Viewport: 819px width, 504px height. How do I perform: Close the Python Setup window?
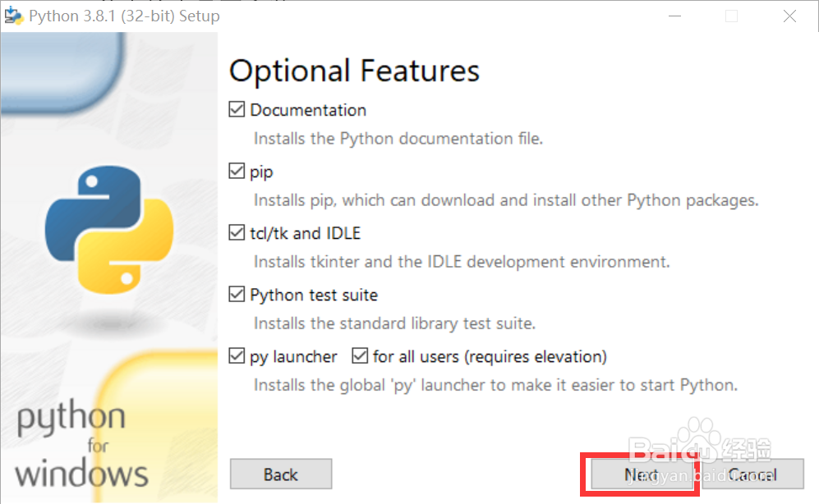pyautogui.click(x=789, y=16)
